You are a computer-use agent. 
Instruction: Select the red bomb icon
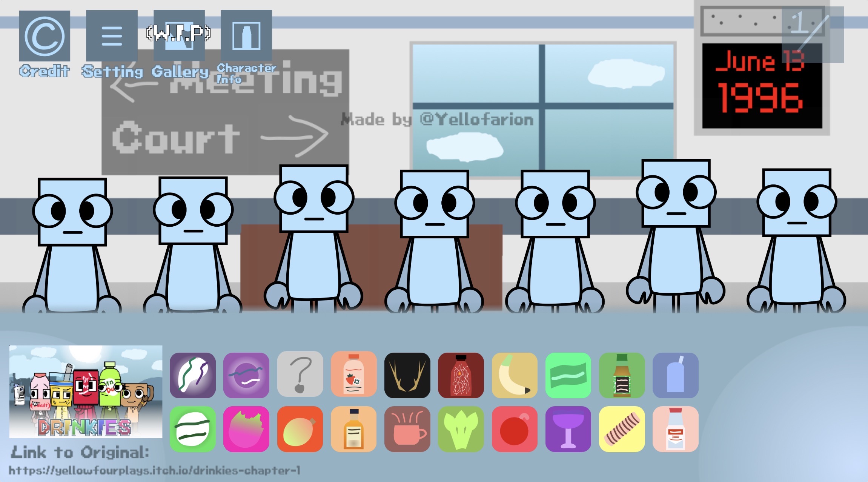(515, 429)
